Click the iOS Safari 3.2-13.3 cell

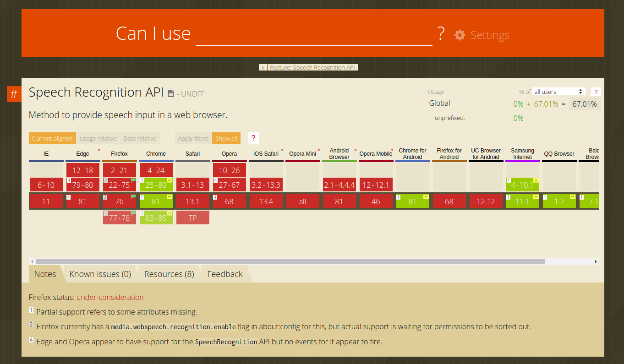tap(266, 185)
